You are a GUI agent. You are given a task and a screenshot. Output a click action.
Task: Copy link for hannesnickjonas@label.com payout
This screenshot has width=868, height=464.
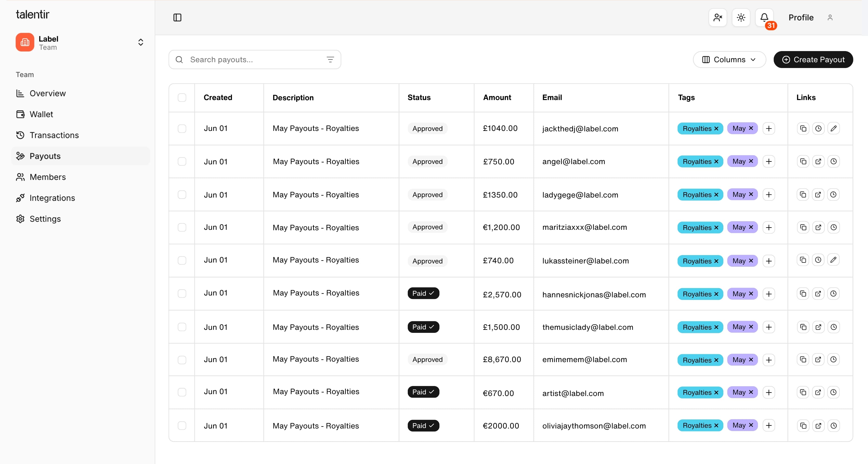pos(803,294)
